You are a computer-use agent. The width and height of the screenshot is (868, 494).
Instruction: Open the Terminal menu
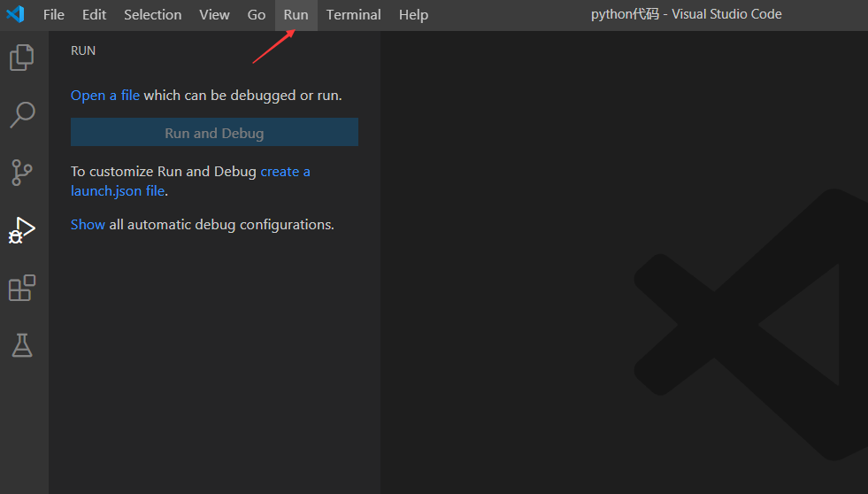coord(353,15)
